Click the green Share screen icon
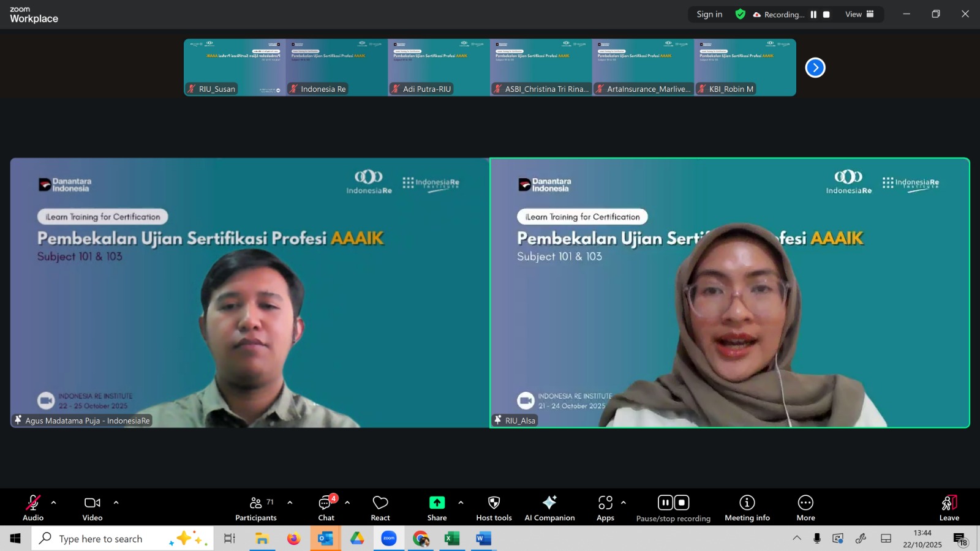Viewport: 980px width, 551px height. (x=437, y=503)
